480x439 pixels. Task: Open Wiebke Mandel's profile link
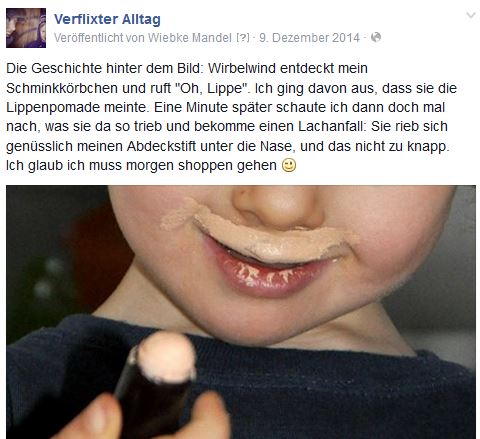(190, 38)
